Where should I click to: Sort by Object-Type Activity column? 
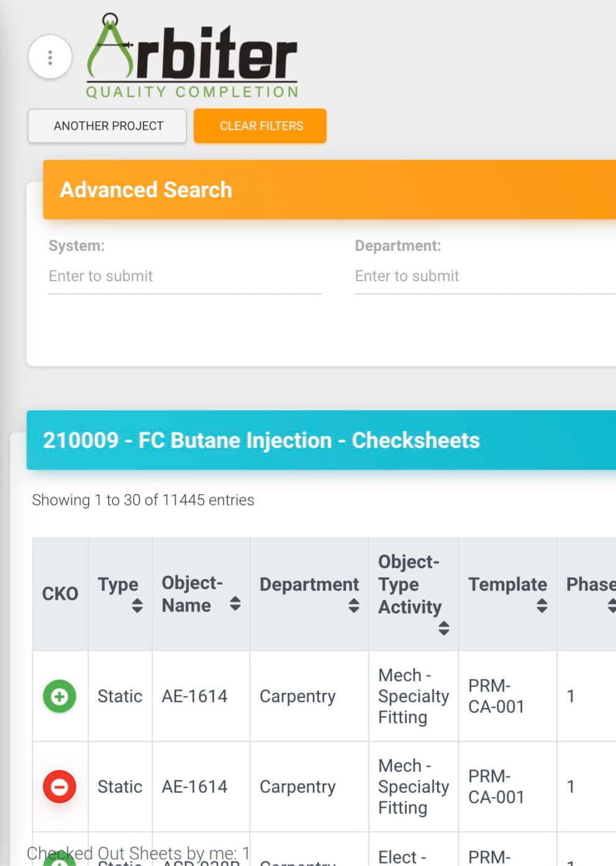tap(443, 628)
